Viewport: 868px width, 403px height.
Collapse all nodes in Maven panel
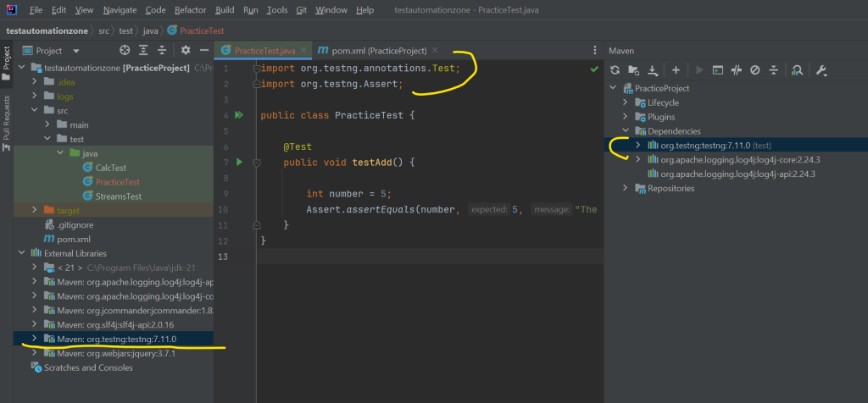click(773, 70)
